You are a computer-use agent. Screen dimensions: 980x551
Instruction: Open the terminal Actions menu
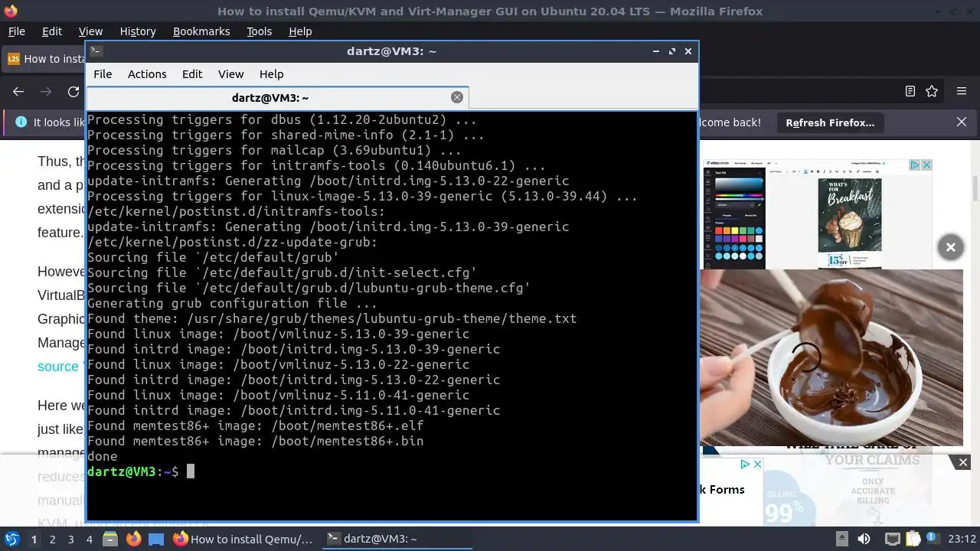click(147, 74)
